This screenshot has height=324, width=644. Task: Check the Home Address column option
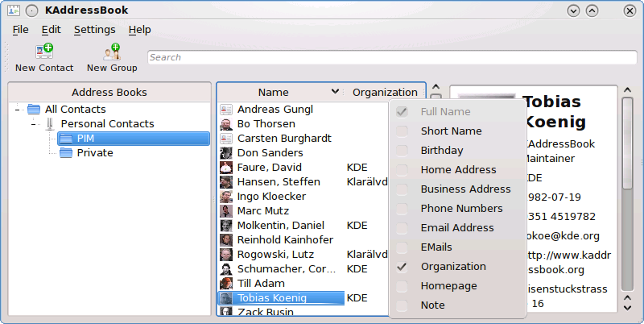click(402, 170)
